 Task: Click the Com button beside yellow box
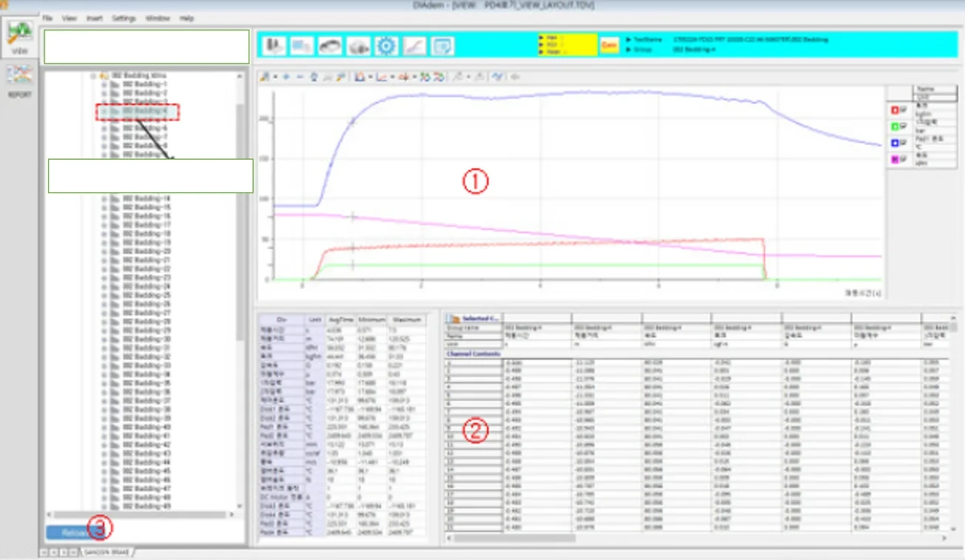click(609, 45)
